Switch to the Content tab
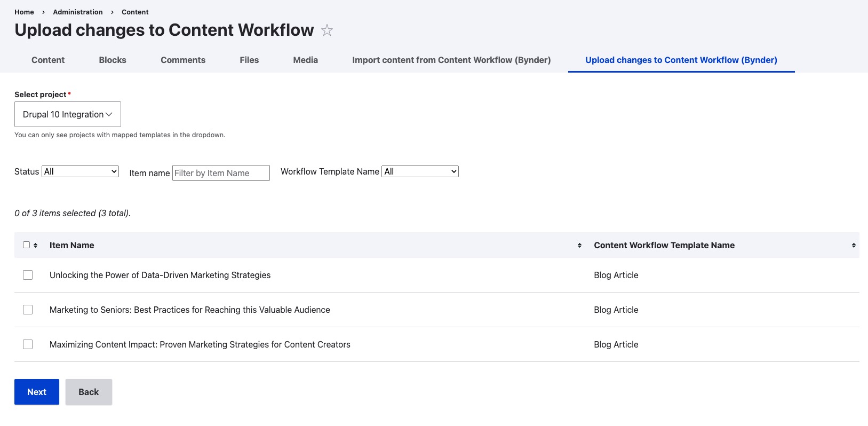This screenshot has width=868, height=426. [x=48, y=60]
